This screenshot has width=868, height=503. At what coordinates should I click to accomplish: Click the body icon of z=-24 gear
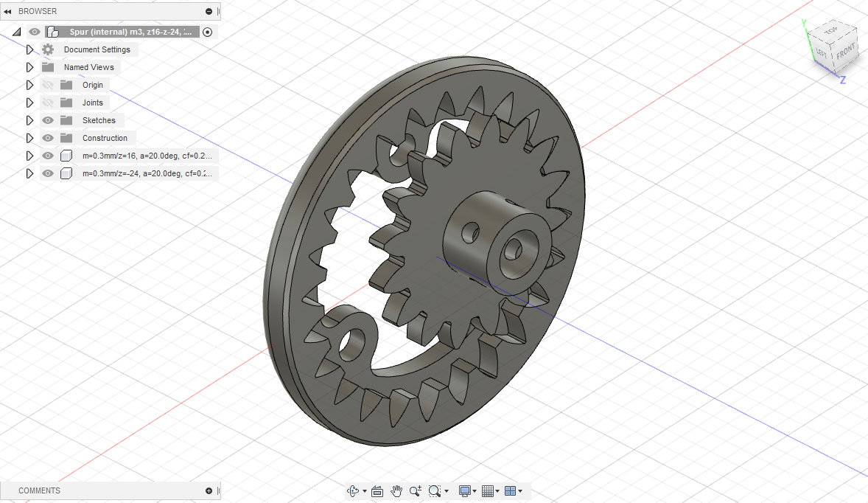click(x=66, y=173)
